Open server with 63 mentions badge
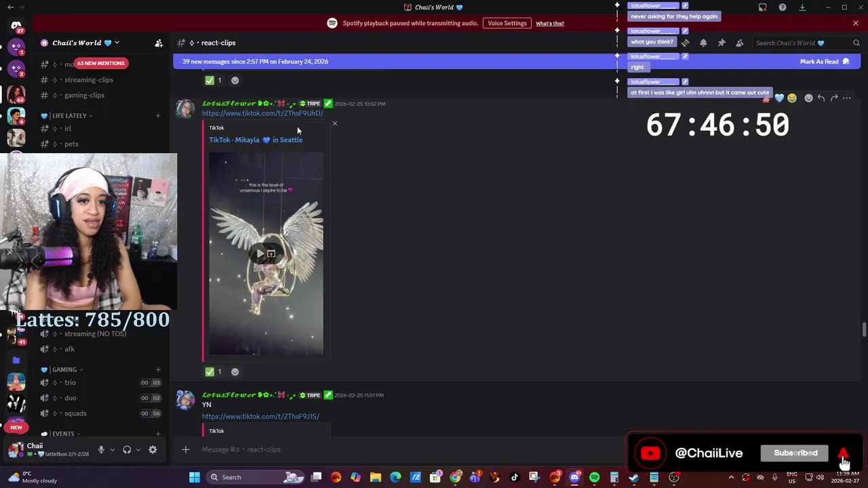Screen dimensions: 868x488 click(x=16, y=94)
